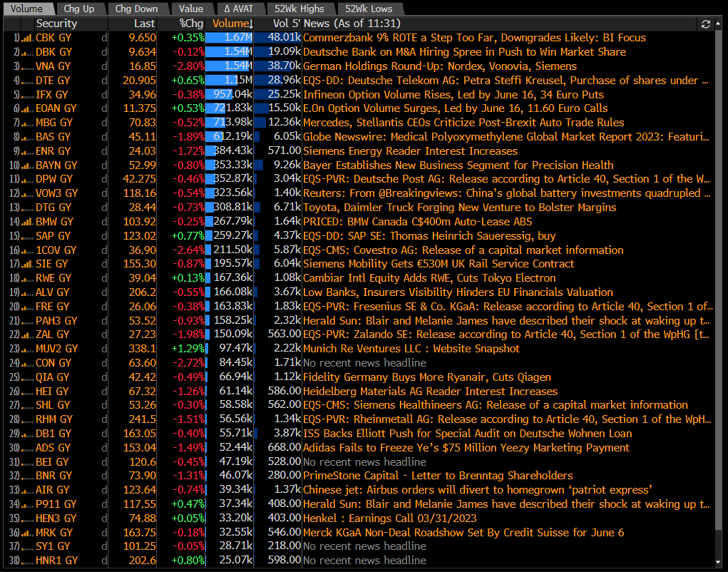Click the ADS GY last price 153.04
The image size is (728, 572).
[139, 448]
